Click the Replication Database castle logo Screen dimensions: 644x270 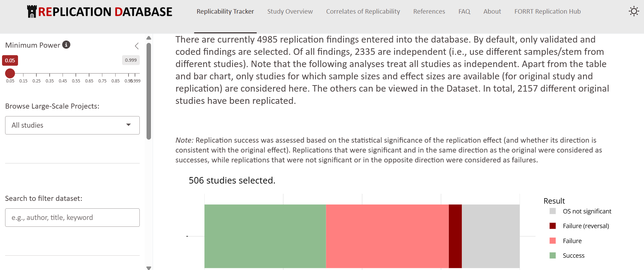(32, 11)
